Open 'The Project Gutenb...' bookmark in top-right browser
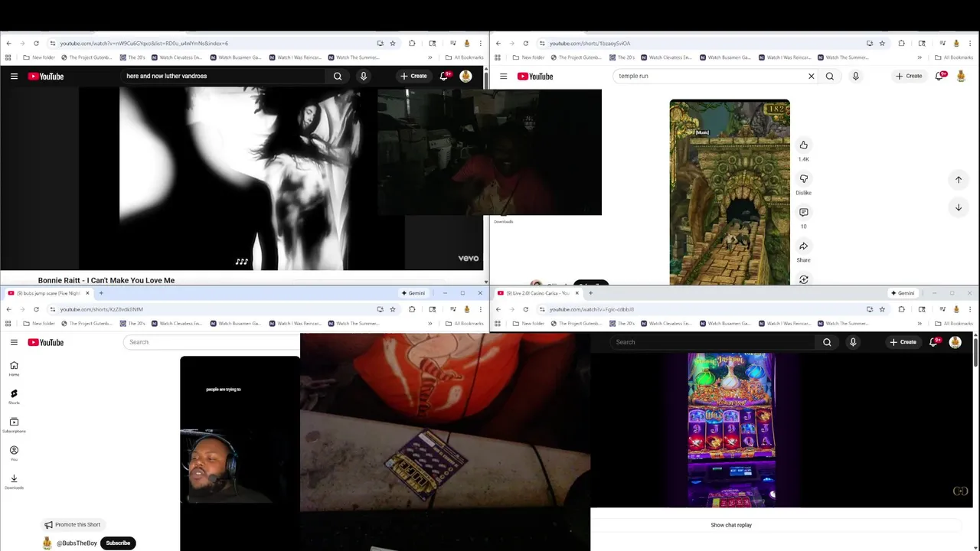 tap(577, 57)
